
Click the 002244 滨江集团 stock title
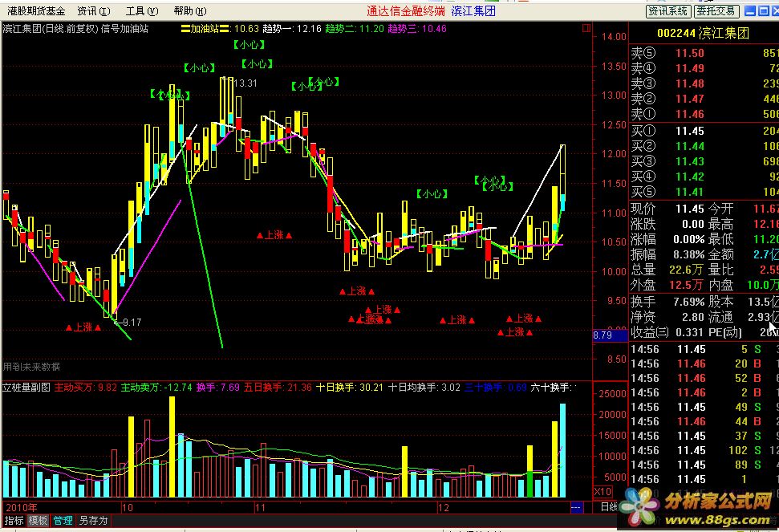point(703,33)
